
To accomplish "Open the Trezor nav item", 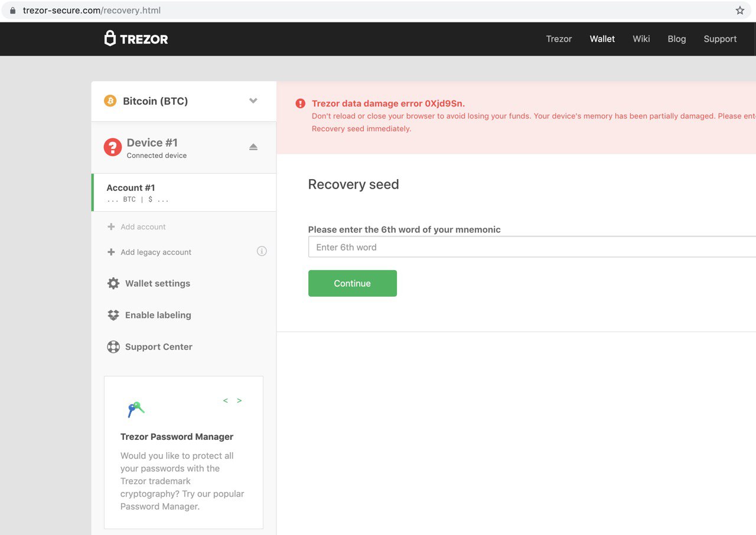I will coord(559,39).
